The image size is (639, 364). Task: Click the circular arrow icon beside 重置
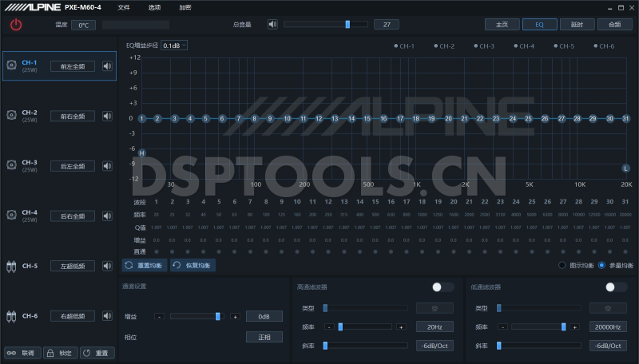coord(86,353)
